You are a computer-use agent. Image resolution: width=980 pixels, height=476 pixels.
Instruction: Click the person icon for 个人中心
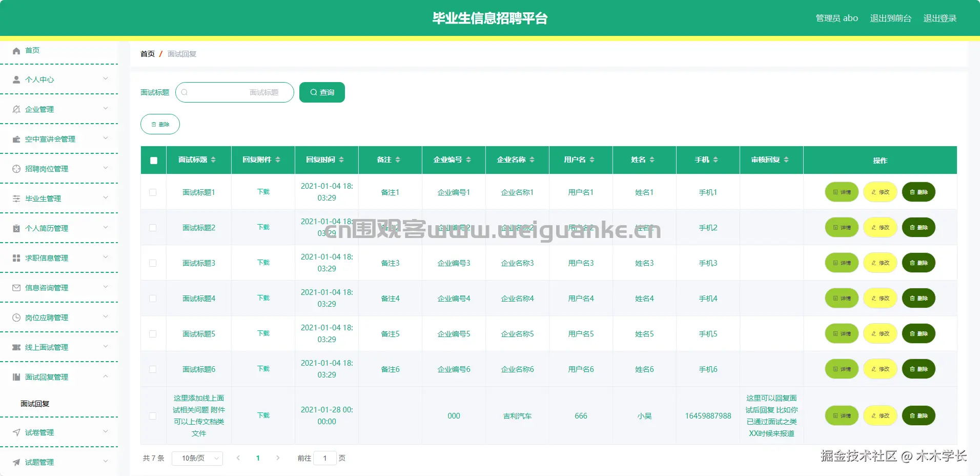pos(16,80)
